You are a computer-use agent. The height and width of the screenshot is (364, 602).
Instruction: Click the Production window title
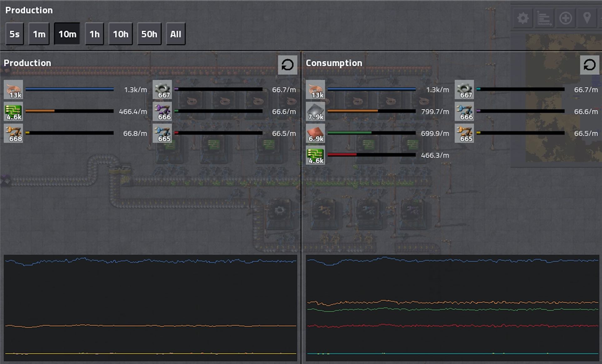(x=29, y=10)
